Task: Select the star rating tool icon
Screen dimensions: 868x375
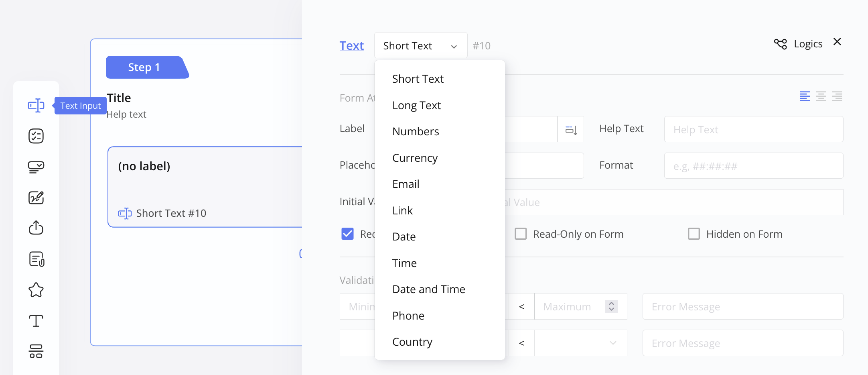Action: [36, 290]
